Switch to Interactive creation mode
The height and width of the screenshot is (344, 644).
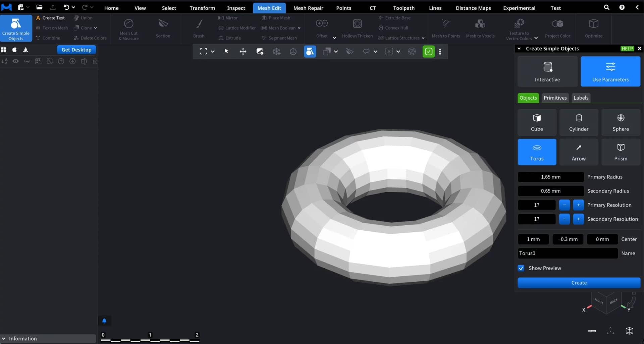coord(547,71)
